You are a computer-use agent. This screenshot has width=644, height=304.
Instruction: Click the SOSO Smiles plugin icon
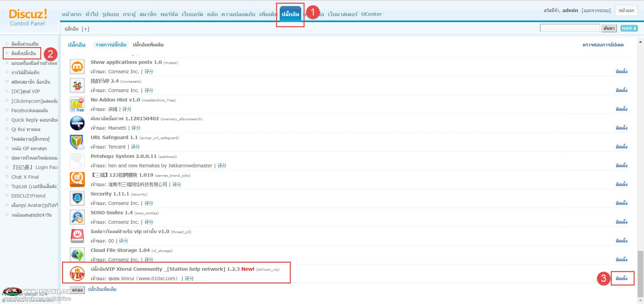pyautogui.click(x=77, y=217)
